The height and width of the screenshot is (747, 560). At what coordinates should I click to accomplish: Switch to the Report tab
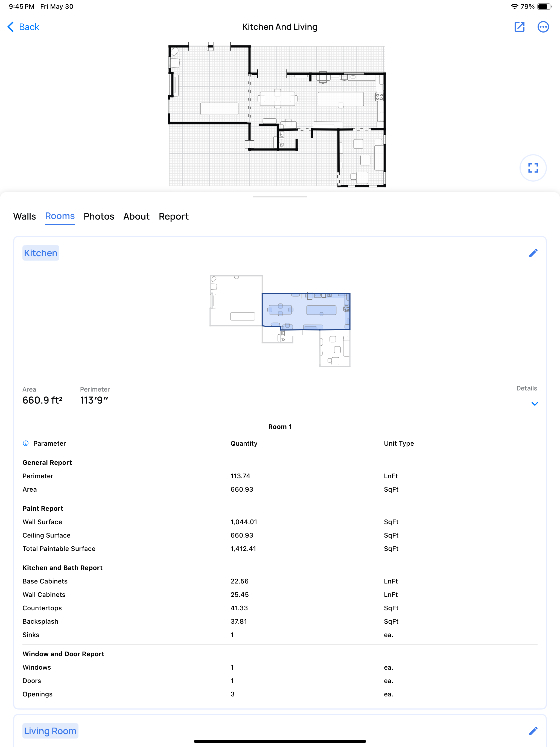tap(174, 217)
